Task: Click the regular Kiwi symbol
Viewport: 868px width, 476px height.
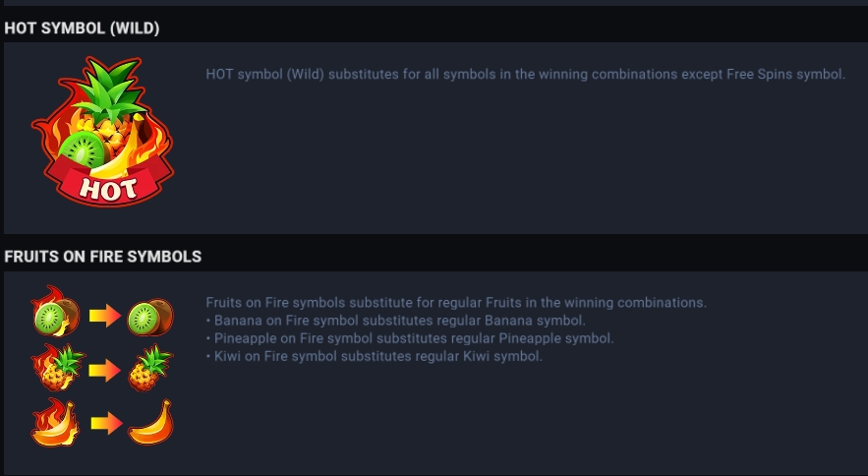Action: (150, 317)
